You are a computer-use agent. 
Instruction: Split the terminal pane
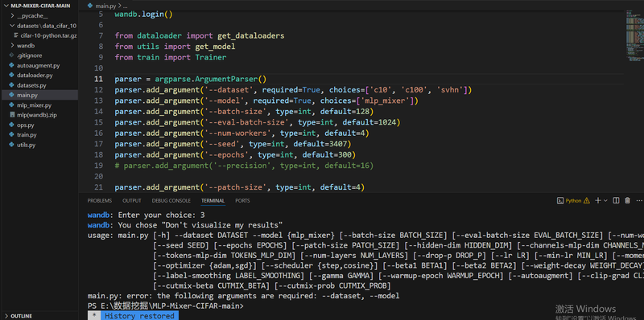(616, 201)
